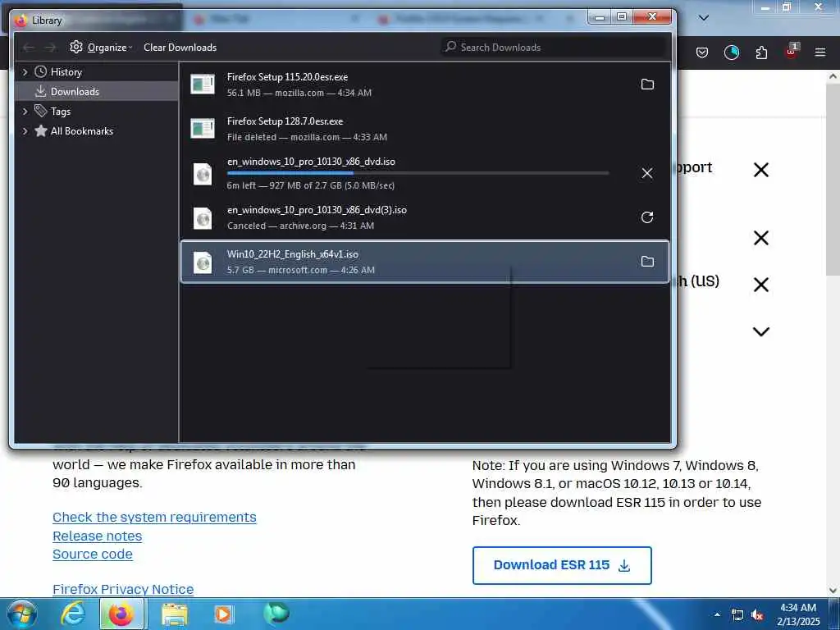The image size is (840, 630).
Task: Open the Firefox Privacy Notice link
Action: tap(123, 589)
